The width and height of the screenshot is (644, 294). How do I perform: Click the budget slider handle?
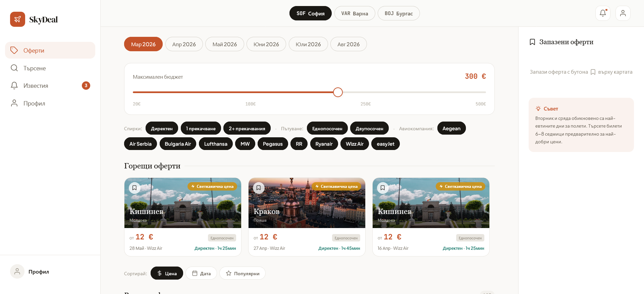coord(338,92)
